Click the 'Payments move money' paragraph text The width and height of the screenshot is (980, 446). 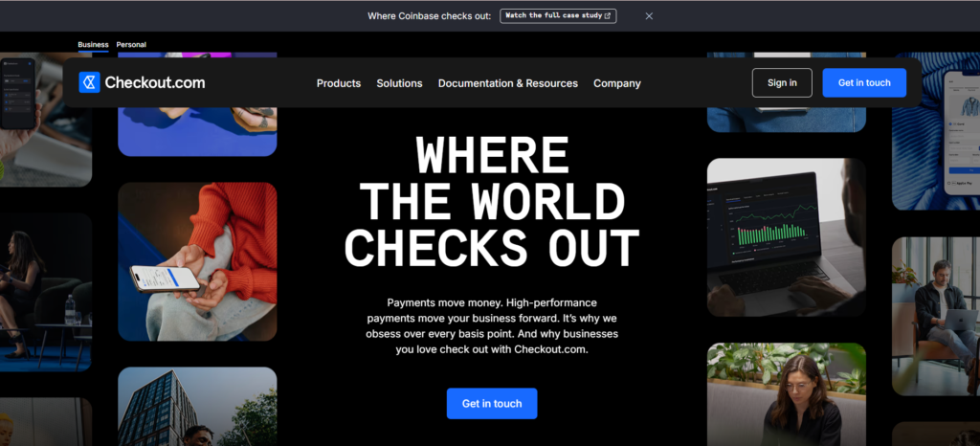click(492, 326)
